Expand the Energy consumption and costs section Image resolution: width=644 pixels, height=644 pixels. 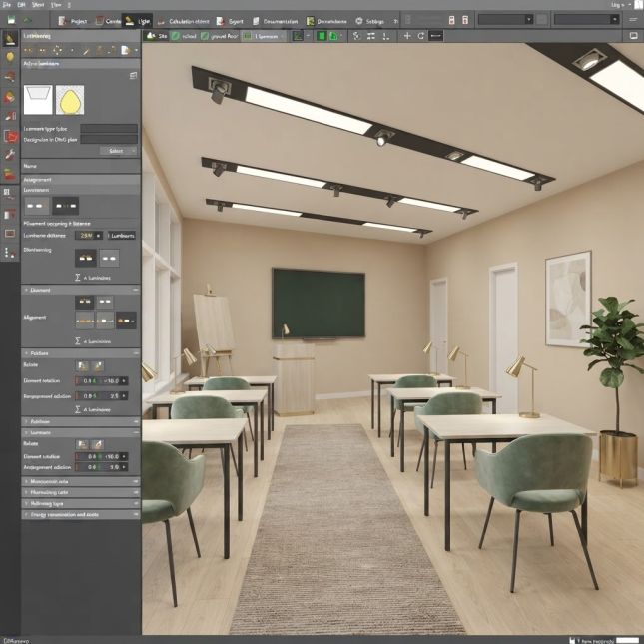tap(81, 514)
